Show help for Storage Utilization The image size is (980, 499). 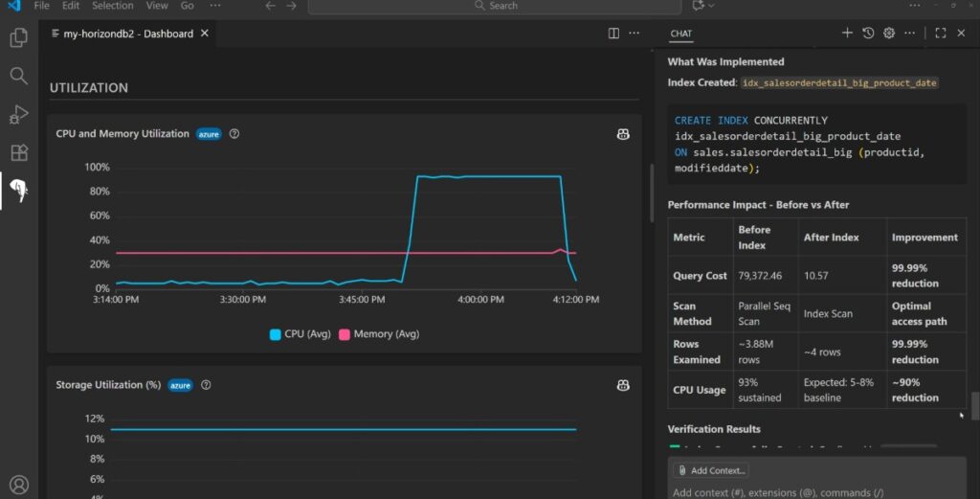point(207,385)
